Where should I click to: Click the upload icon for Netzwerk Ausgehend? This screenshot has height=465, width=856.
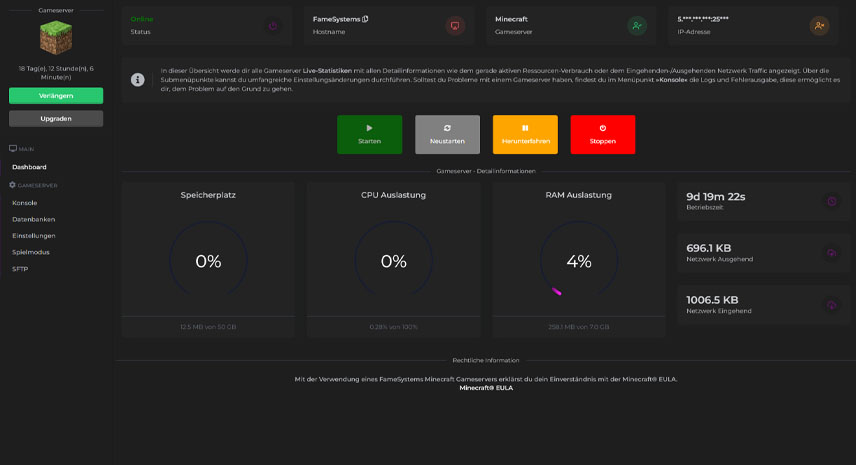[831, 253]
